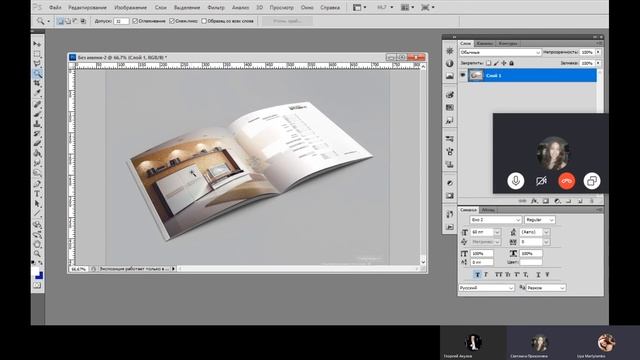Select the Horizontal Type tool
The height and width of the screenshot is (360, 640).
click(x=37, y=194)
